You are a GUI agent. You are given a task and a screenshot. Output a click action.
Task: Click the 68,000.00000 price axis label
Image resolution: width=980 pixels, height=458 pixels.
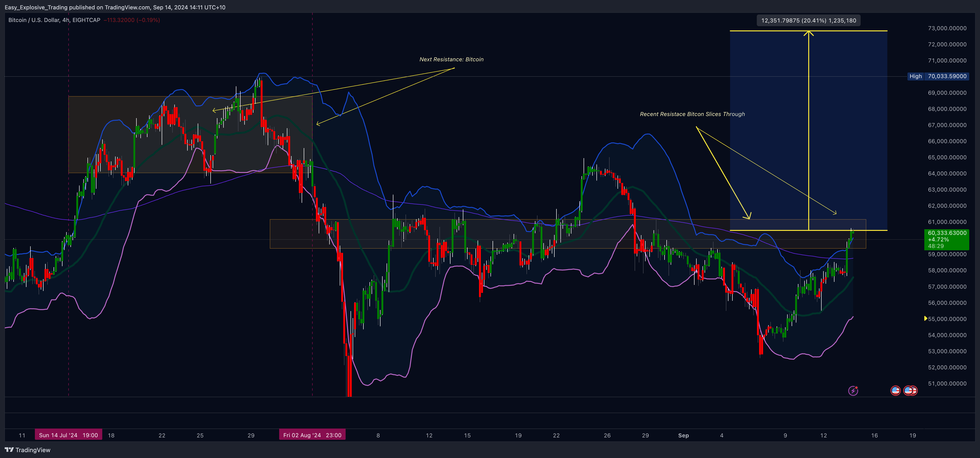[947, 109]
